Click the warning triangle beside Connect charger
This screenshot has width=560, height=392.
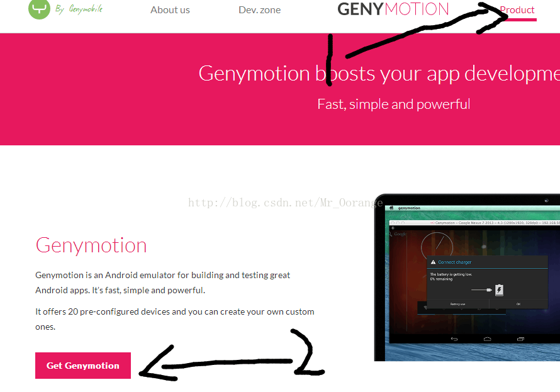[x=434, y=262]
